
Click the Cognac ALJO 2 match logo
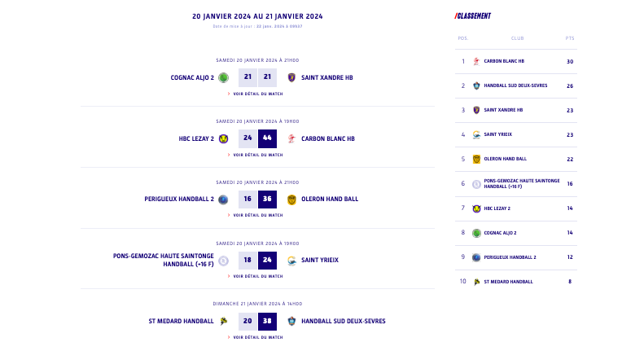tap(223, 77)
